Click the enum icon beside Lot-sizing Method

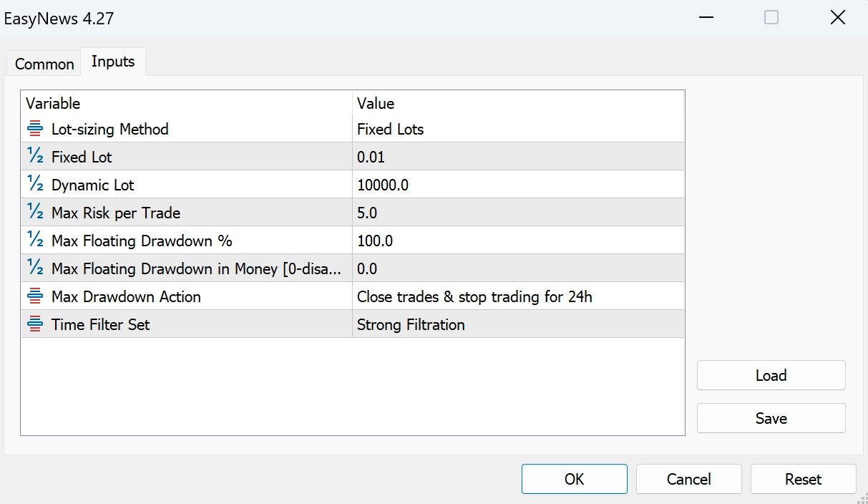pyautogui.click(x=34, y=130)
